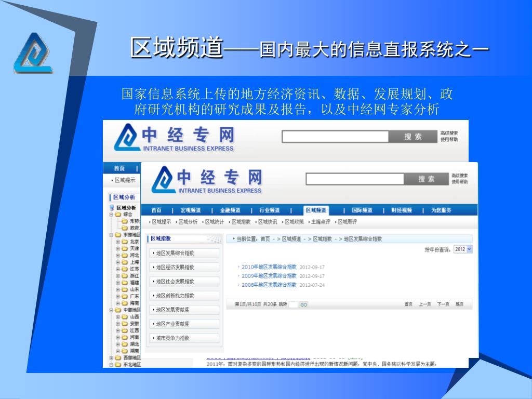Open 地区社会发展指数 in the sidebar
The height and width of the screenshot is (399, 532).
pyautogui.click(x=184, y=282)
